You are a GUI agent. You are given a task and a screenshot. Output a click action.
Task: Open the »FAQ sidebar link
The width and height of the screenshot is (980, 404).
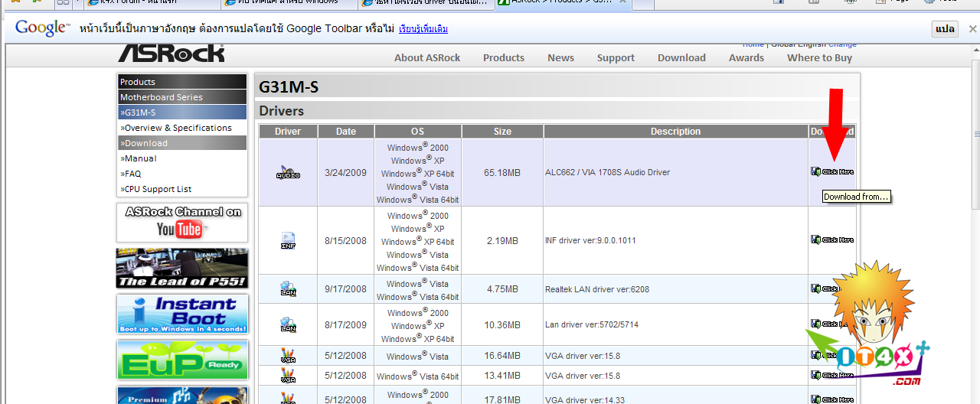pyautogui.click(x=131, y=174)
